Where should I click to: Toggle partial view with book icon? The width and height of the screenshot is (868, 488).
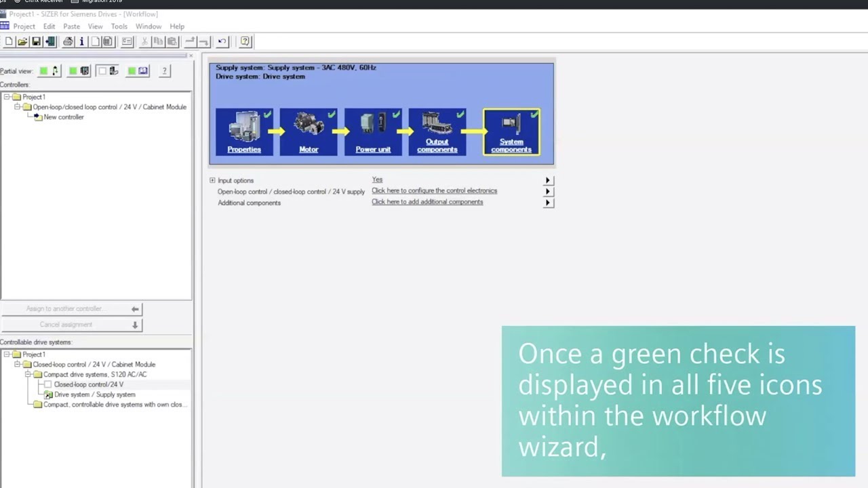click(138, 70)
